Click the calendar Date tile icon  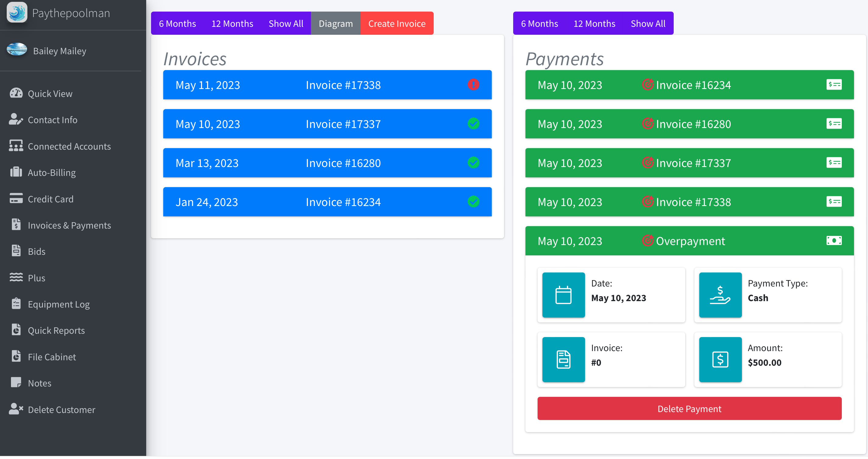click(x=563, y=295)
